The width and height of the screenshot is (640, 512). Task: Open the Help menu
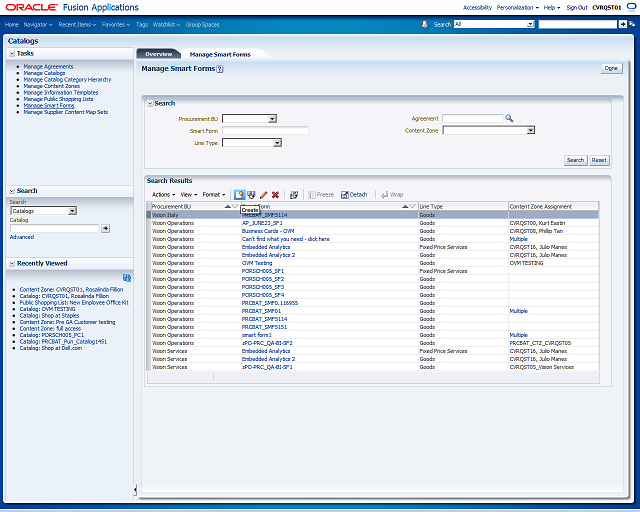click(551, 7)
